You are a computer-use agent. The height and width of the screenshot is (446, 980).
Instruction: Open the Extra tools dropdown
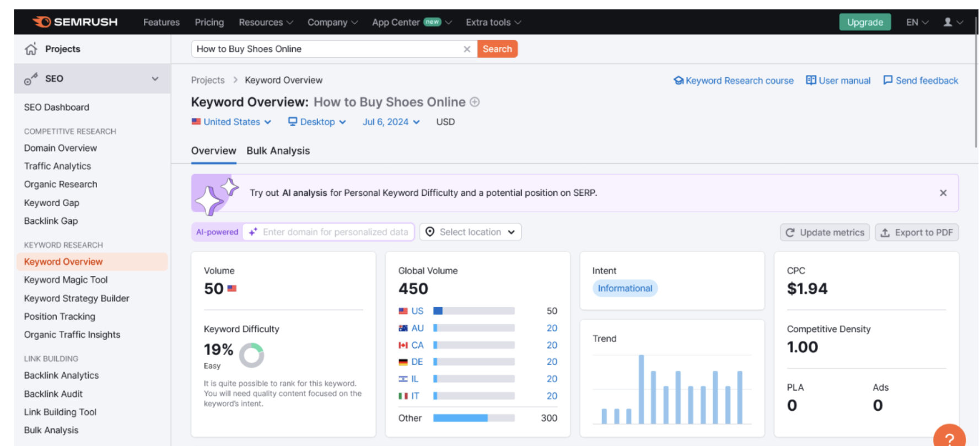(x=493, y=22)
